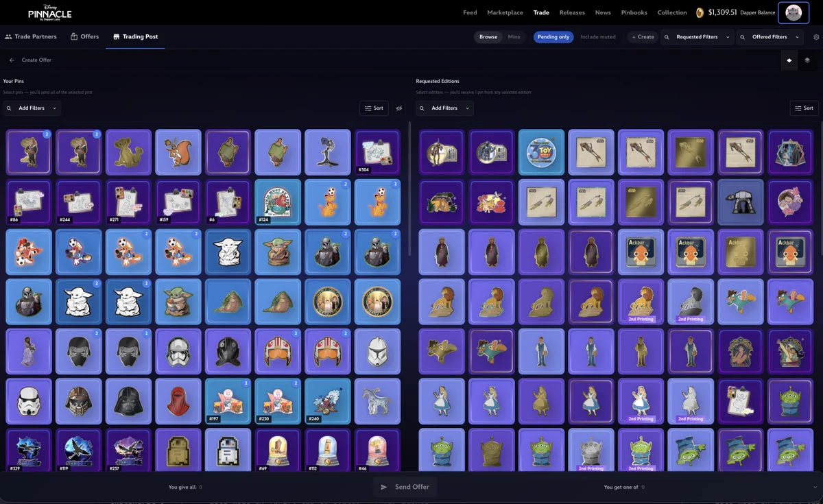Click the search icon in Requested Filters
This screenshot has width=823, height=504.
pyautogui.click(x=667, y=37)
